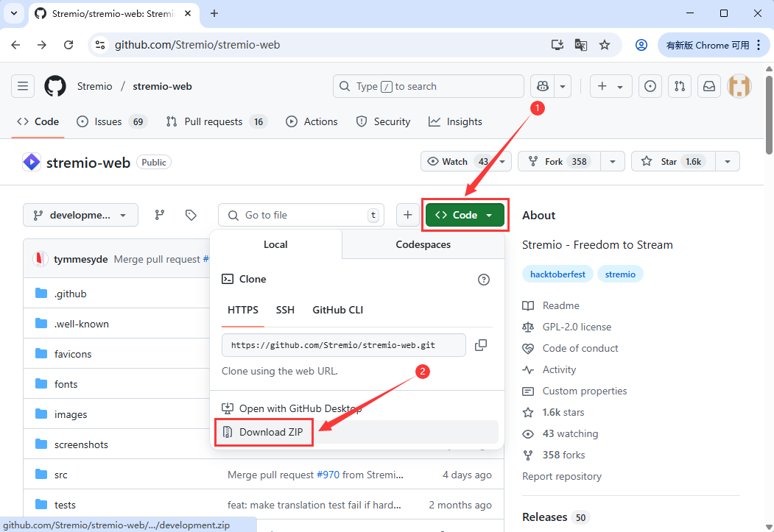
Task: View tags via the tag icon
Action: pos(191,215)
